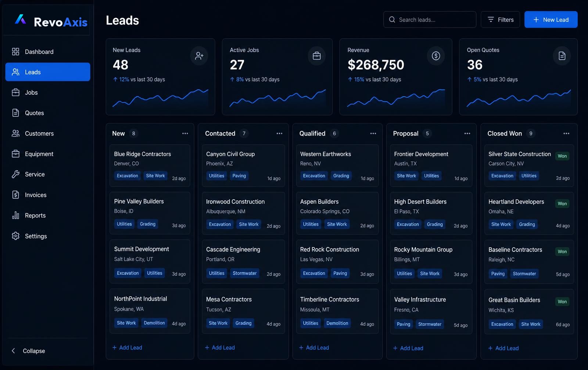Open Aspen Builders lead title
The height and width of the screenshot is (370, 588).
click(319, 202)
